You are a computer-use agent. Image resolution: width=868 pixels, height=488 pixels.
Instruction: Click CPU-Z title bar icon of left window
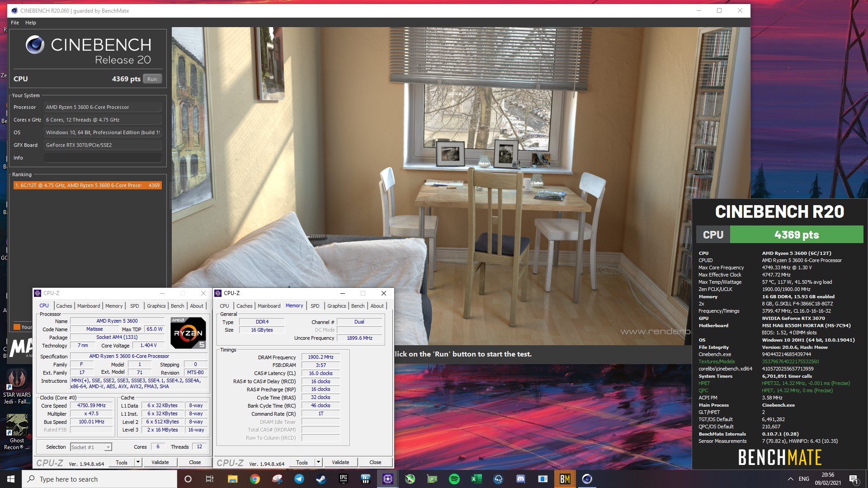[38, 293]
